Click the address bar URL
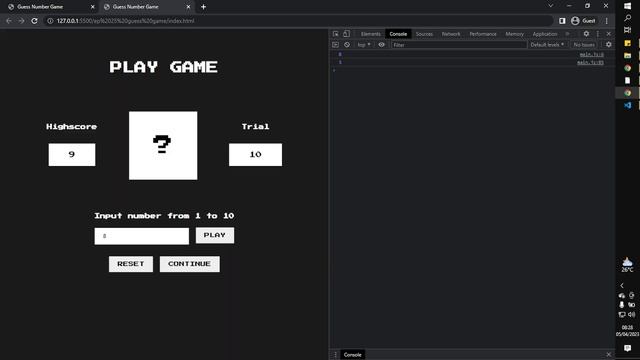Screen dimensions: 640x360 [x=125, y=21]
